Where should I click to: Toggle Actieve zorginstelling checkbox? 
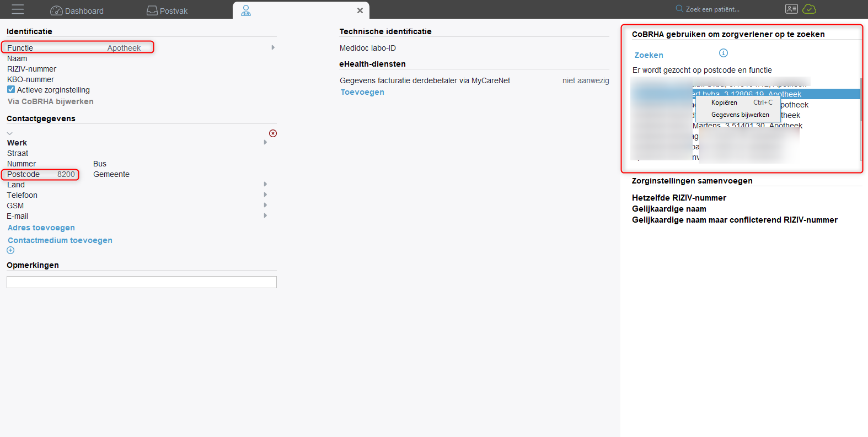tap(11, 89)
